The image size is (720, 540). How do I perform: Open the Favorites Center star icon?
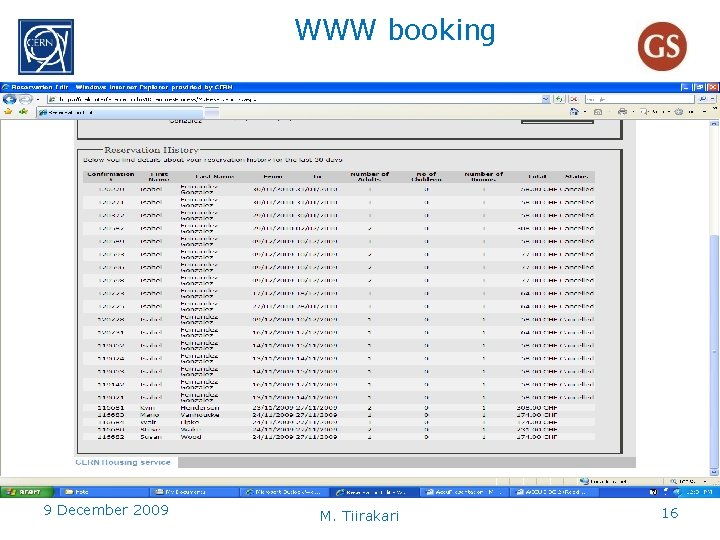[x=8, y=112]
